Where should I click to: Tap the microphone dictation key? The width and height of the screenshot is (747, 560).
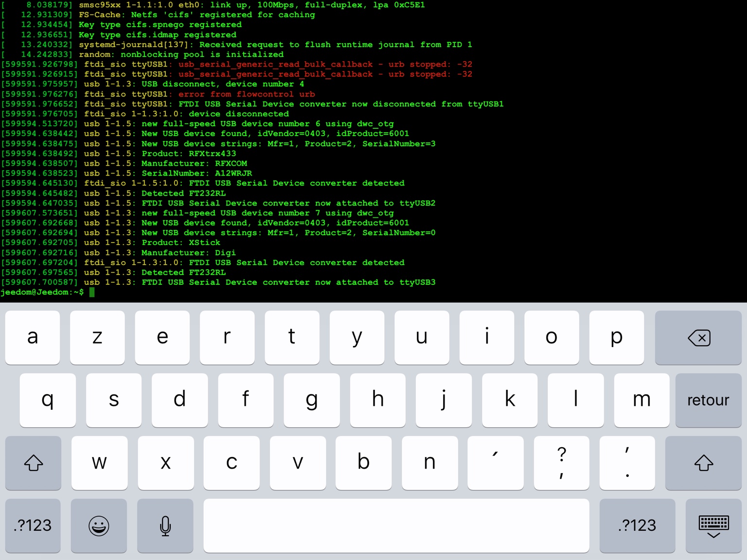pyautogui.click(x=165, y=525)
